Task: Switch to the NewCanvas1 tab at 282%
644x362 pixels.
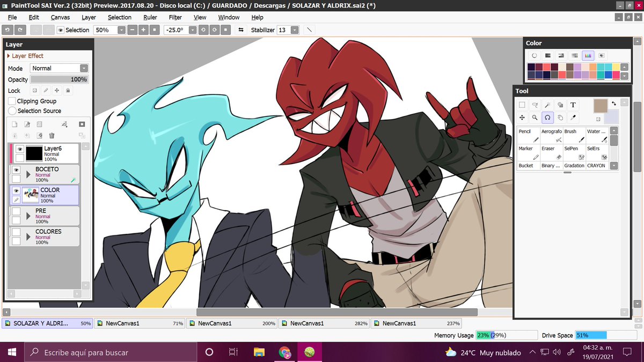Action: (323, 323)
